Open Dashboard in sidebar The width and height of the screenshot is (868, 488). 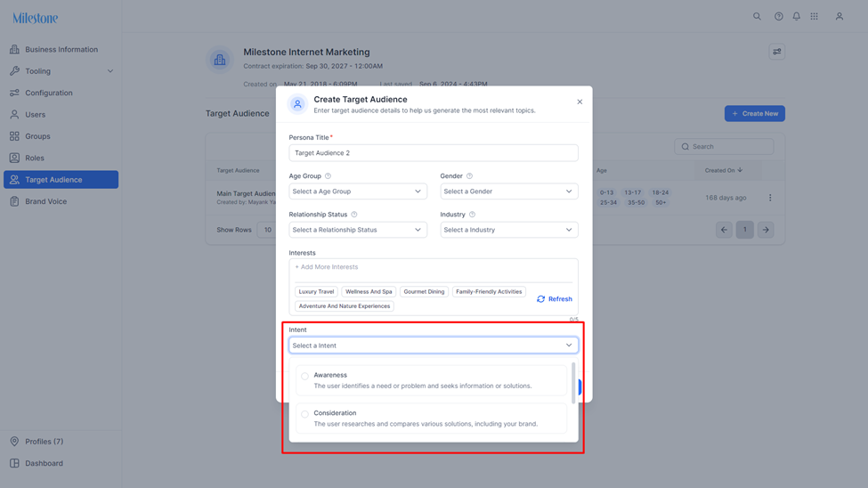[61, 463]
